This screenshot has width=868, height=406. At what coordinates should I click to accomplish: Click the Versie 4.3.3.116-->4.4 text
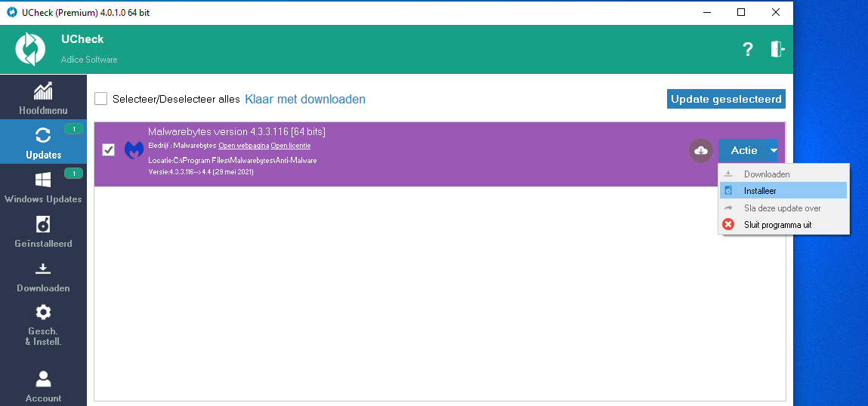[201, 172]
